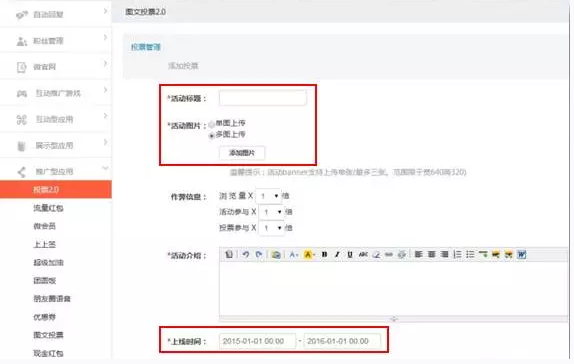Click the print icon in editor toolbar
Screen dimensions: 574x364
(x=402, y=255)
